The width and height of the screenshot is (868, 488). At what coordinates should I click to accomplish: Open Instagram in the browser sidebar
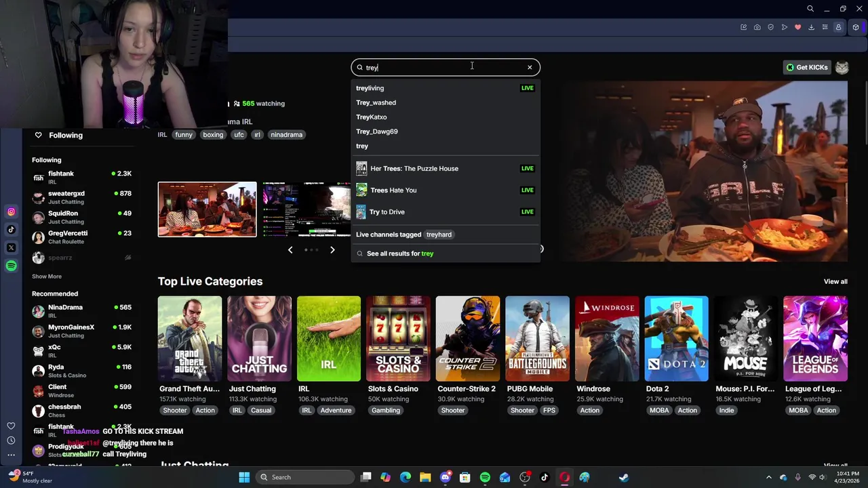(x=11, y=212)
